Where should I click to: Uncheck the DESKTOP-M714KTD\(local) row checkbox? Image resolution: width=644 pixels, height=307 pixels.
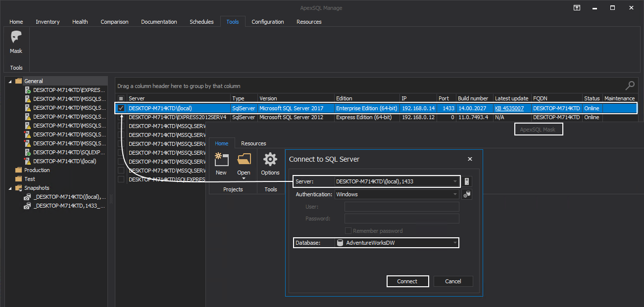pos(121,108)
